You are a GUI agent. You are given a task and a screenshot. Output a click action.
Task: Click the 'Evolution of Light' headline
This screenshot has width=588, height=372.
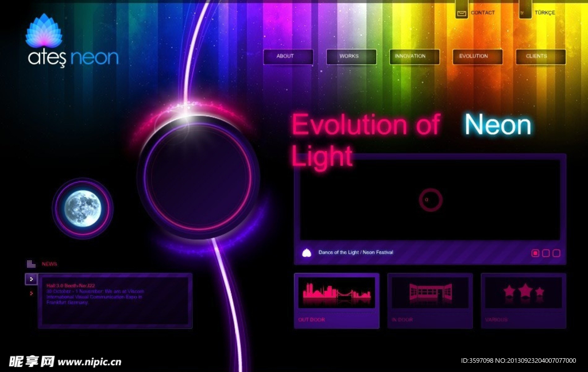[x=366, y=139]
